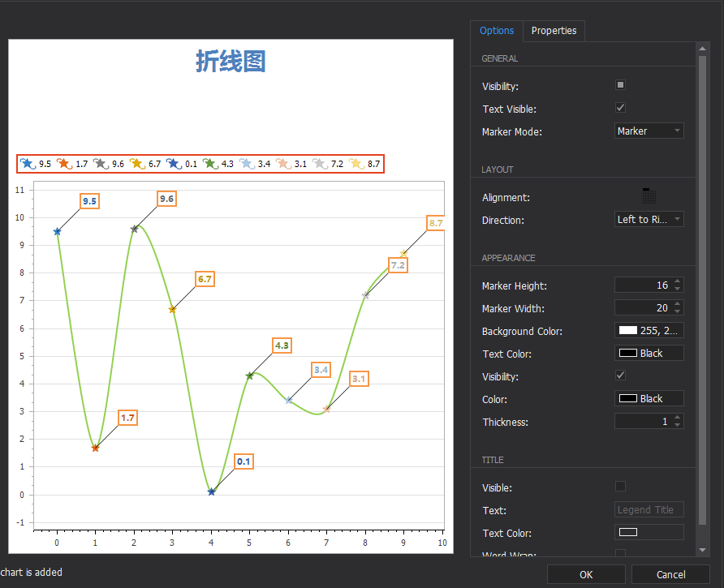724x588 pixels.
Task: Click the gray star legend marker for 9.6
Action: 101,163
